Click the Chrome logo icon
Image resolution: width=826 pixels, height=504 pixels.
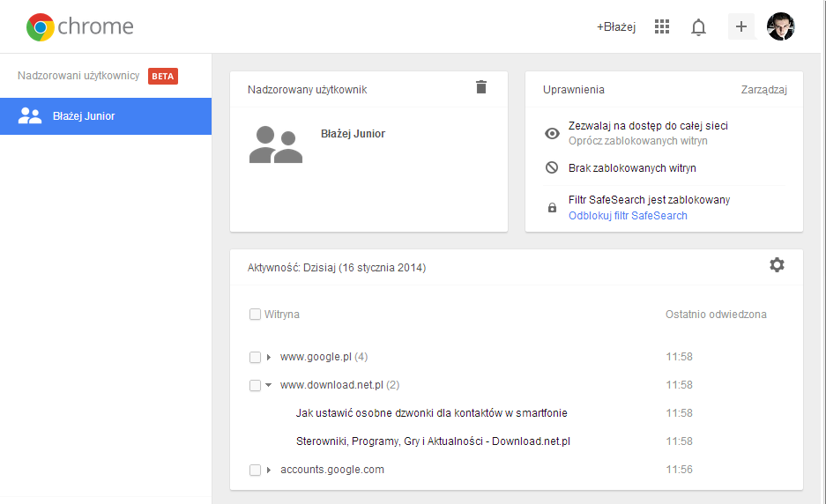coord(41,26)
